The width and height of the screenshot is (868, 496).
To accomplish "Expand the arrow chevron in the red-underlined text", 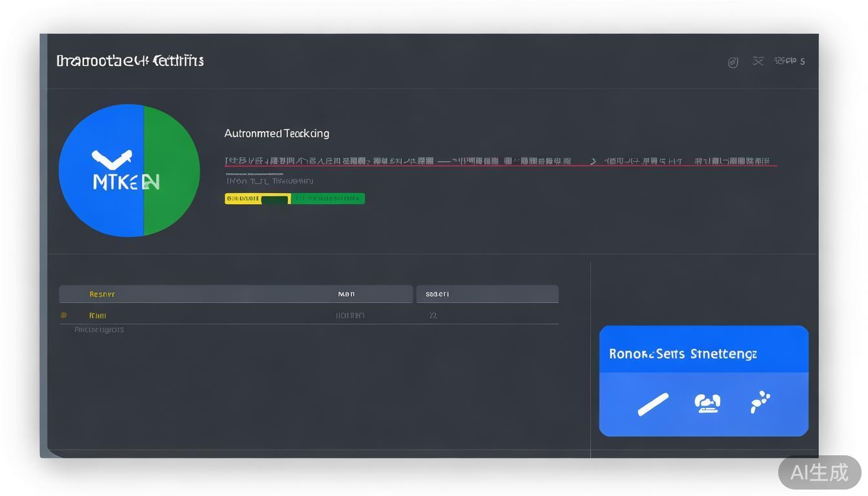I will (x=593, y=161).
